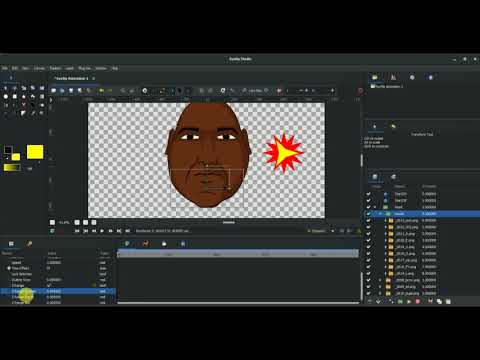Switch to the Time Track panel tab
480x360 pixels.
pos(127,244)
